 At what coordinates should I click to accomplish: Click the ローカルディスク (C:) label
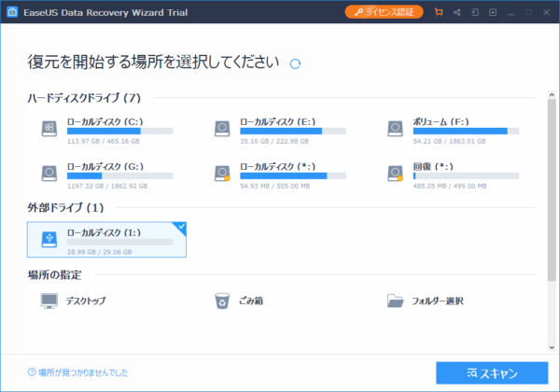[105, 122]
